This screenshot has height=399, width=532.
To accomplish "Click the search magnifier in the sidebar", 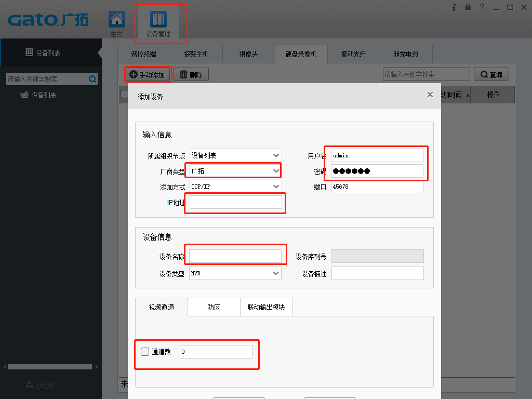I will [92, 78].
